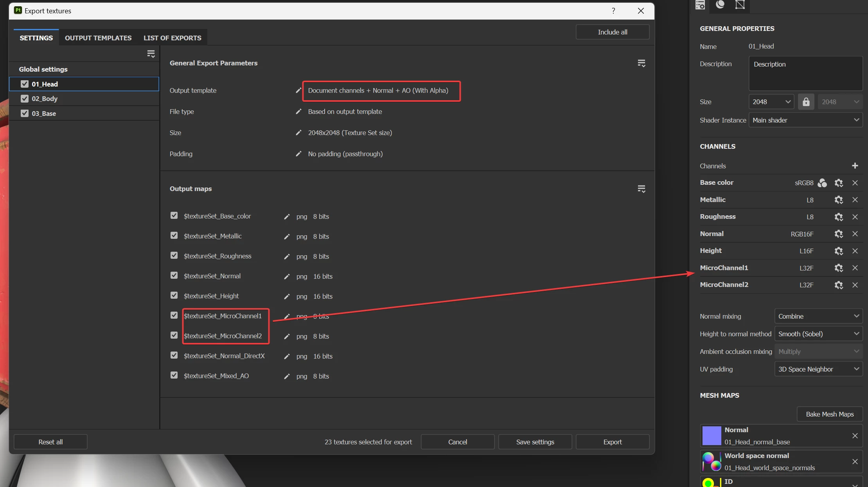Uncheck $textureSet_Mixed_AO export

tap(174, 375)
